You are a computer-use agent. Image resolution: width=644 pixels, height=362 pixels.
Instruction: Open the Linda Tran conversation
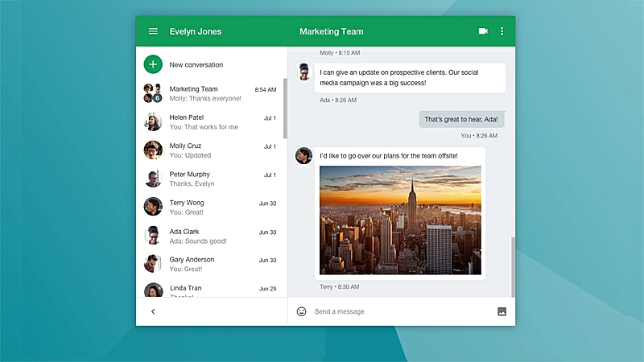pos(210,290)
